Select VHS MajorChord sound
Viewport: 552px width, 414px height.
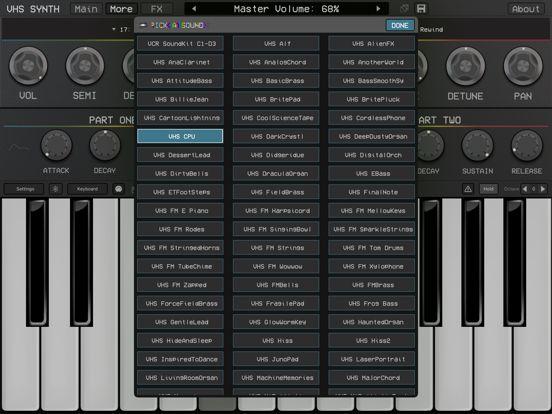pyautogui.click(x=372, y=378)
